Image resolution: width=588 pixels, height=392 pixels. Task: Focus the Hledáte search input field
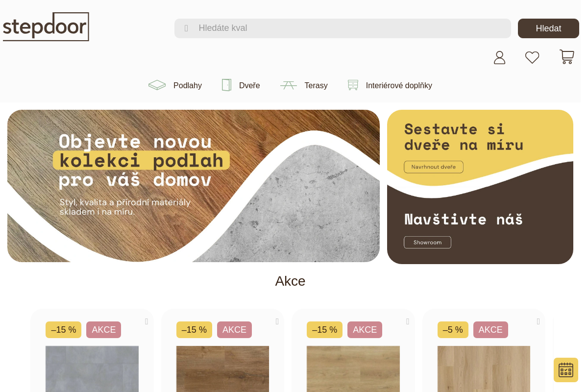[x=343, y=28]
